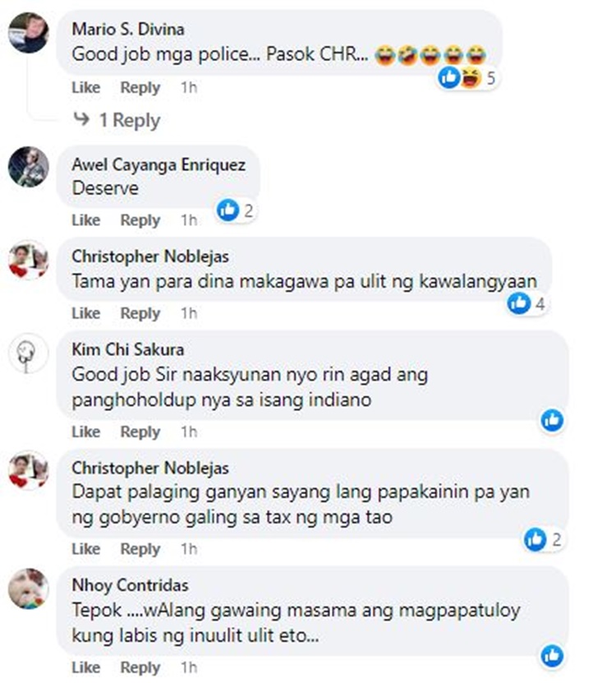This screenshot has width=616, height=683.
Task: Open Awel Cayanga Enriquez's avatar
Action: click(28, 167)
